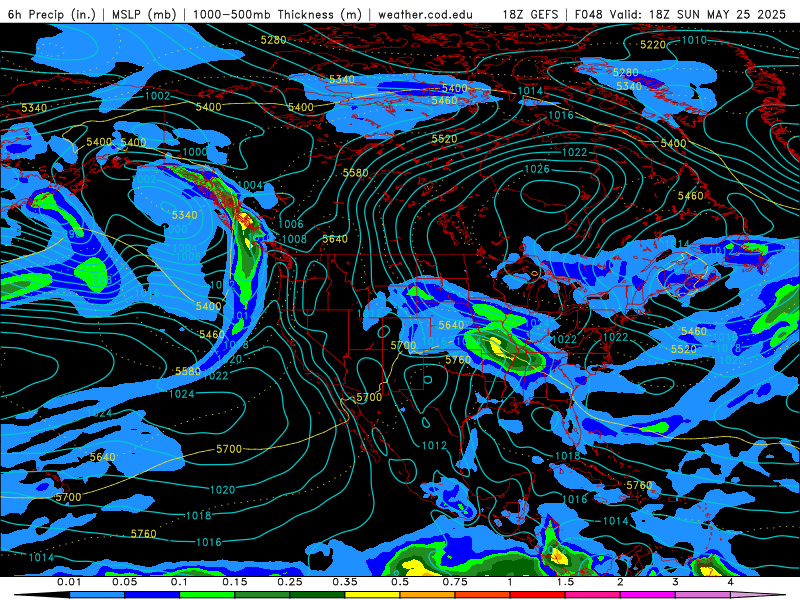Click the '0.35' legend value
Screen dimensions: 800x600
point(345,582)
